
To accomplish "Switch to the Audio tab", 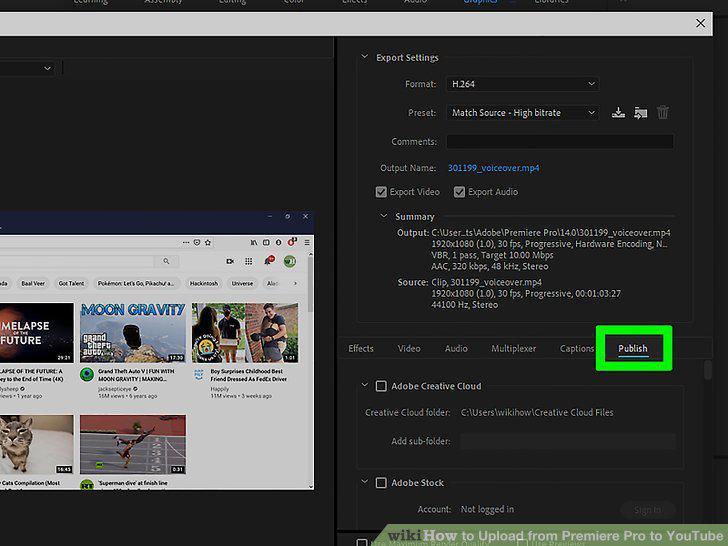I will 456,349.
